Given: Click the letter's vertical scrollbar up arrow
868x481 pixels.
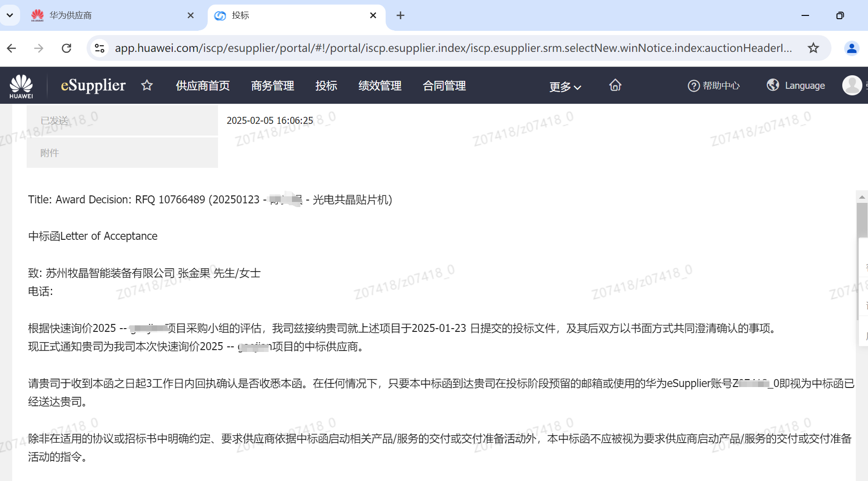Looking at the screenshot, I should click(x=862, y=197).
